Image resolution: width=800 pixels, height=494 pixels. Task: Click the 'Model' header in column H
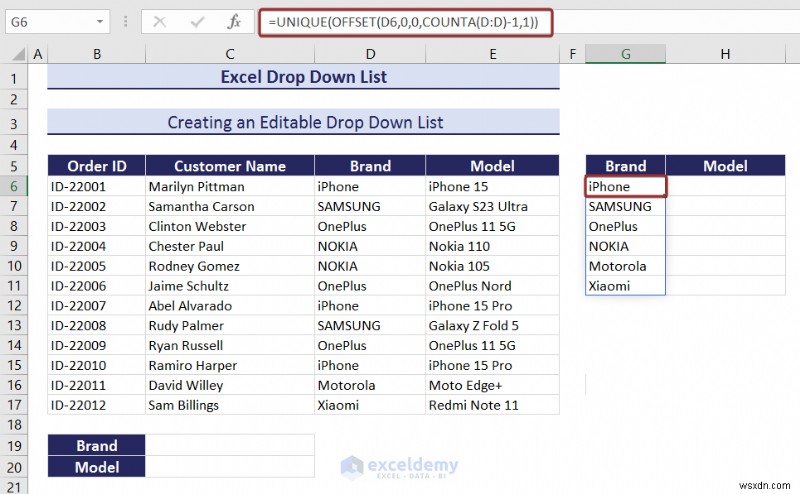coord(725,166)
